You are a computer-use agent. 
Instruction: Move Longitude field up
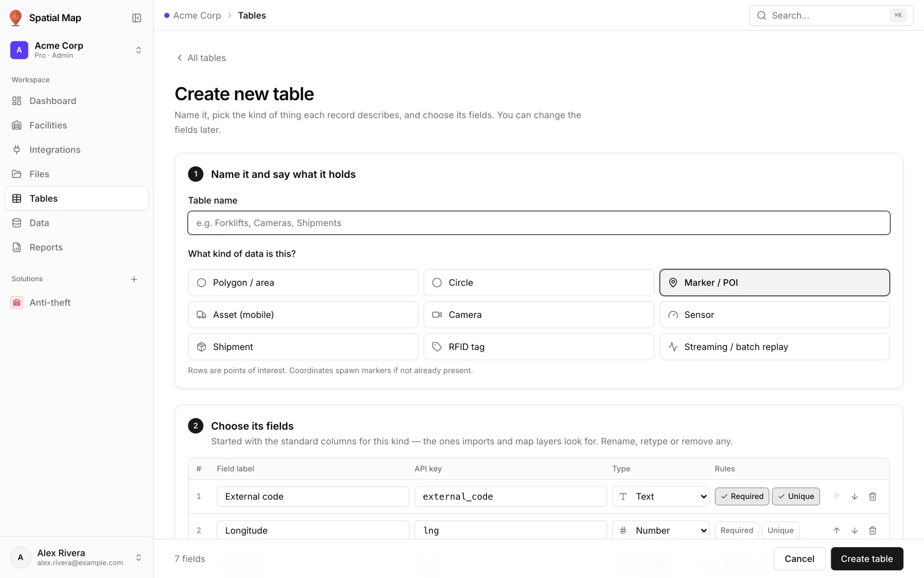tap(837, 530)
